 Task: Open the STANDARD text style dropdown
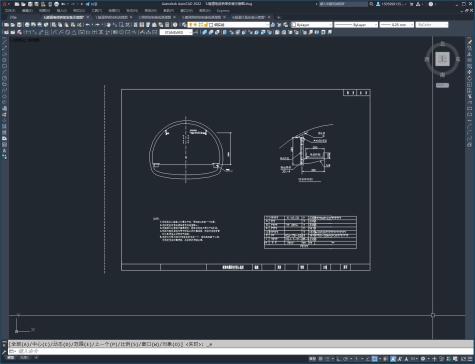point(190,32)
